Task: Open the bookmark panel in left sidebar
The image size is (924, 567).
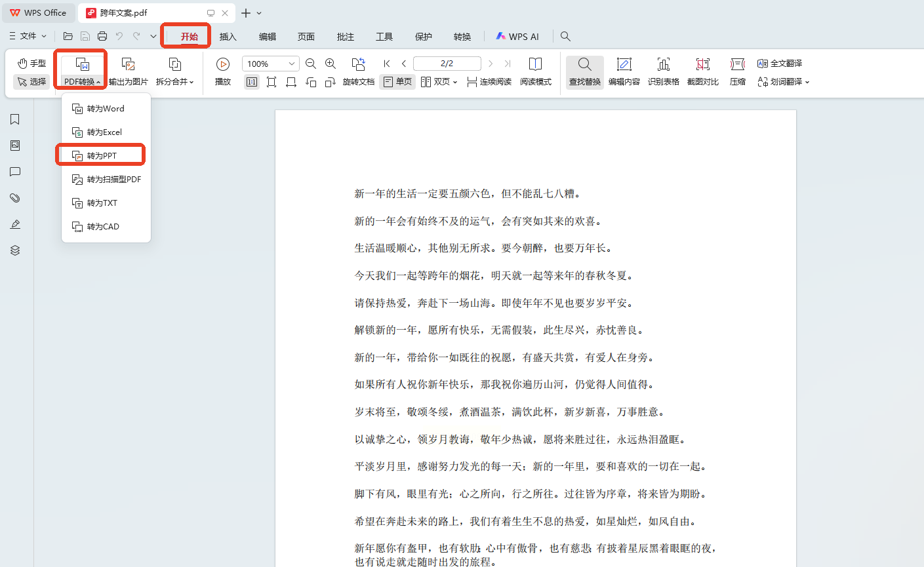Action: 15,119
